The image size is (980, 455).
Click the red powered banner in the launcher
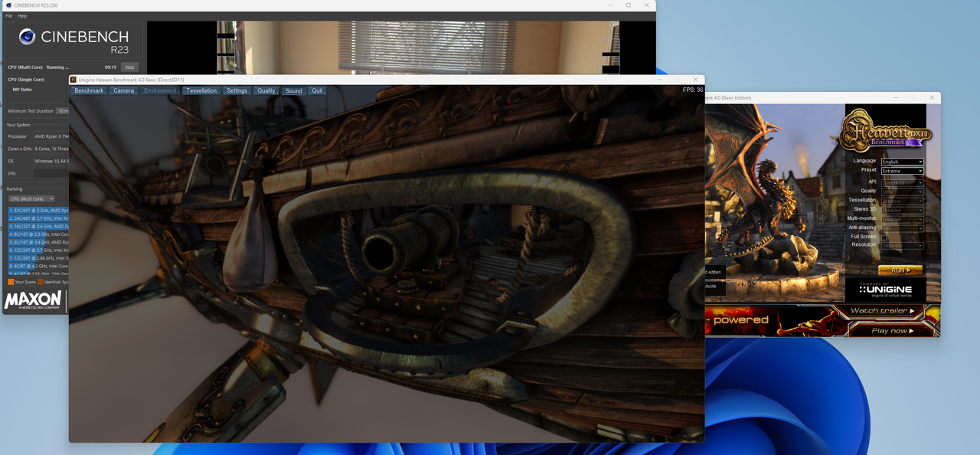tap(773, 320)
